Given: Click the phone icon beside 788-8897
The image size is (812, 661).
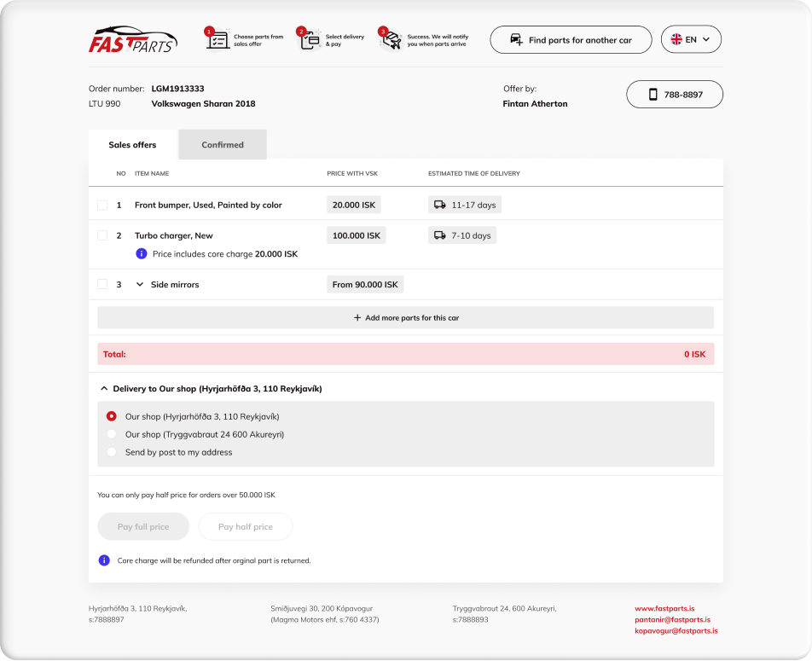Looking at the screenshot, I should coord(653,95).
